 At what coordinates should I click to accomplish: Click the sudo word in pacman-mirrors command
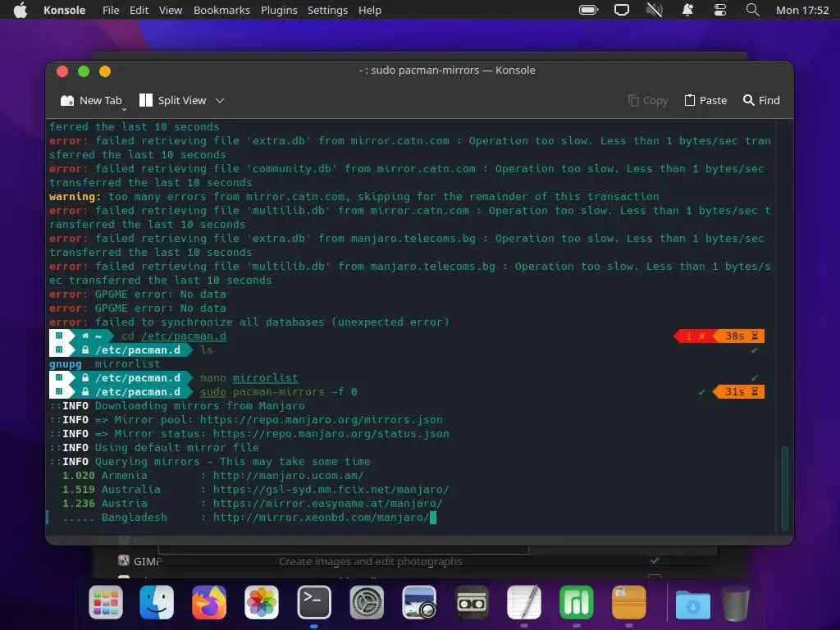tap(213, 391)
